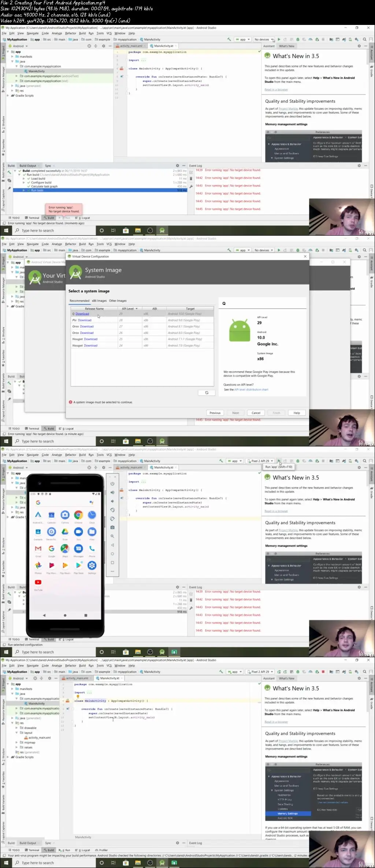Open blue gear Settings app on emulator
The height and width of the screenshot is (868, 375).
point(92,565)
